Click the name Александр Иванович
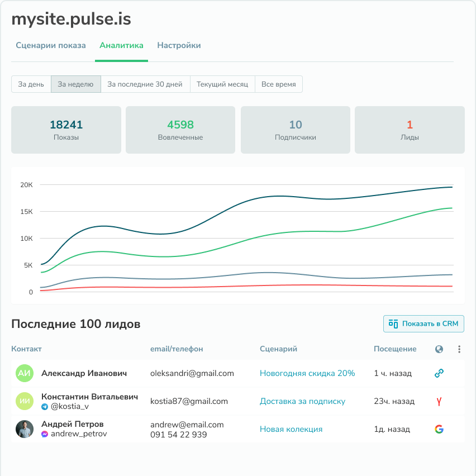This screenshot has height=476, width=476. (x=84, y=373)
